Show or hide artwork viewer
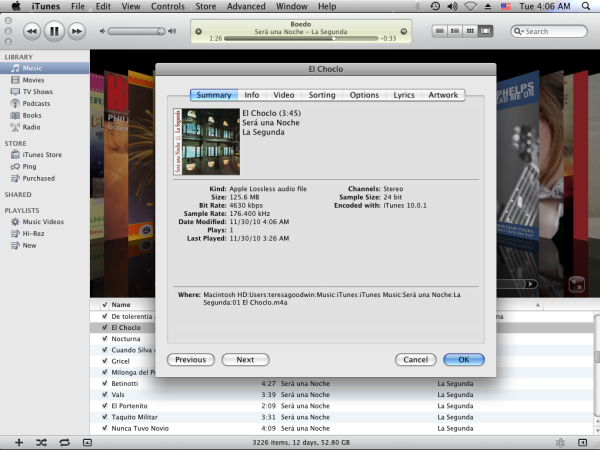Viewport: 600px width, 450px height. 87,443
